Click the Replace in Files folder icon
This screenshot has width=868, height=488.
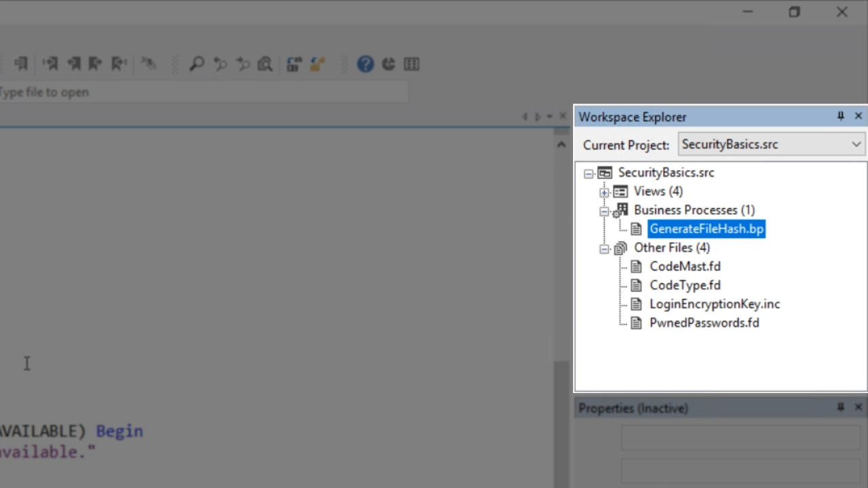click(317, 64)
